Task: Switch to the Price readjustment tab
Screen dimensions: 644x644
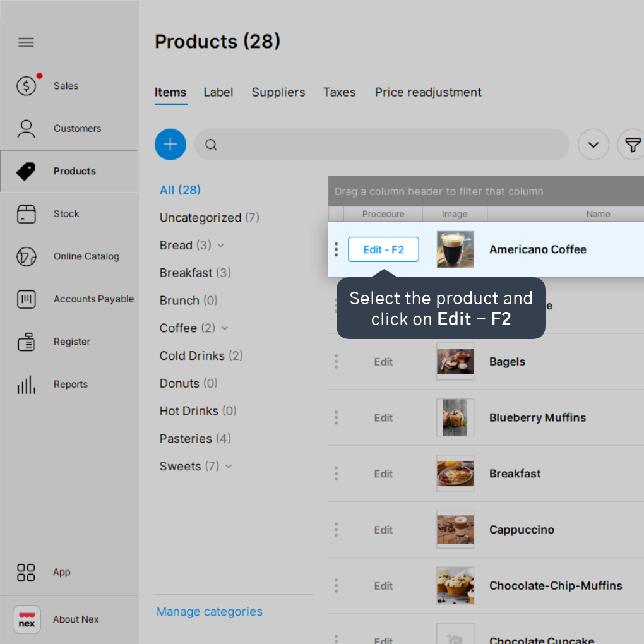Action: pyautogui.click(x=428, y=92)
